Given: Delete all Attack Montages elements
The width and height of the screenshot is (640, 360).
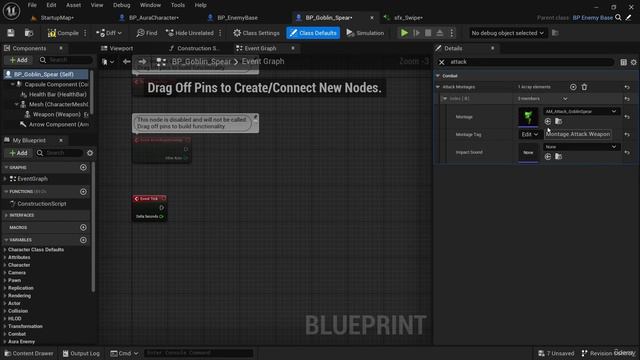Looking at the screenshot, I should [584, 87].
